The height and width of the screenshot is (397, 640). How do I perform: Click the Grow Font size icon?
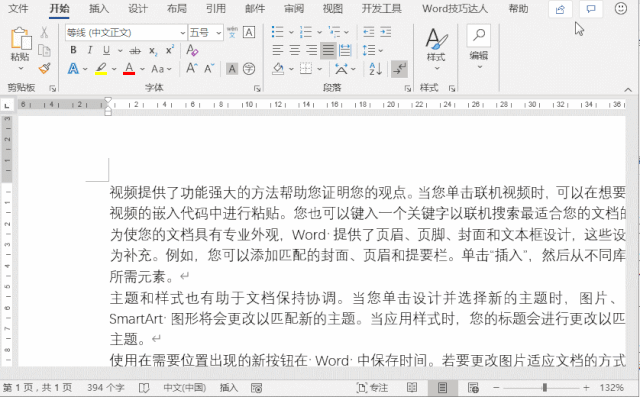tap(192, 69)
